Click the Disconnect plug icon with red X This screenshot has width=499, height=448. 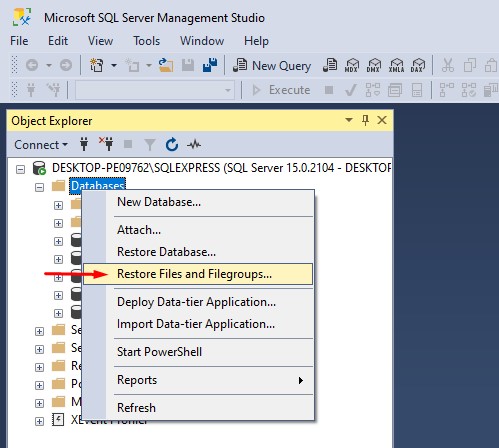click(x=106, y=144)
